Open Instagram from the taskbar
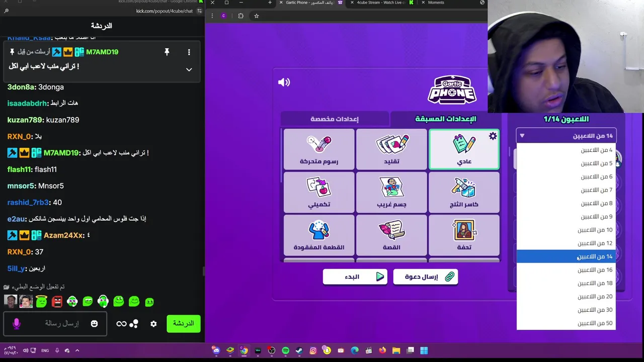644x362 pixels. [313, 350]
